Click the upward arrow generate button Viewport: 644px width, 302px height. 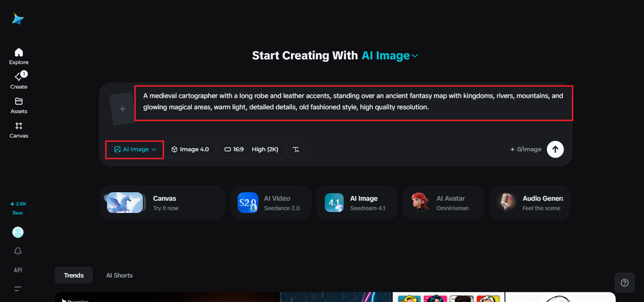(555, 149)
